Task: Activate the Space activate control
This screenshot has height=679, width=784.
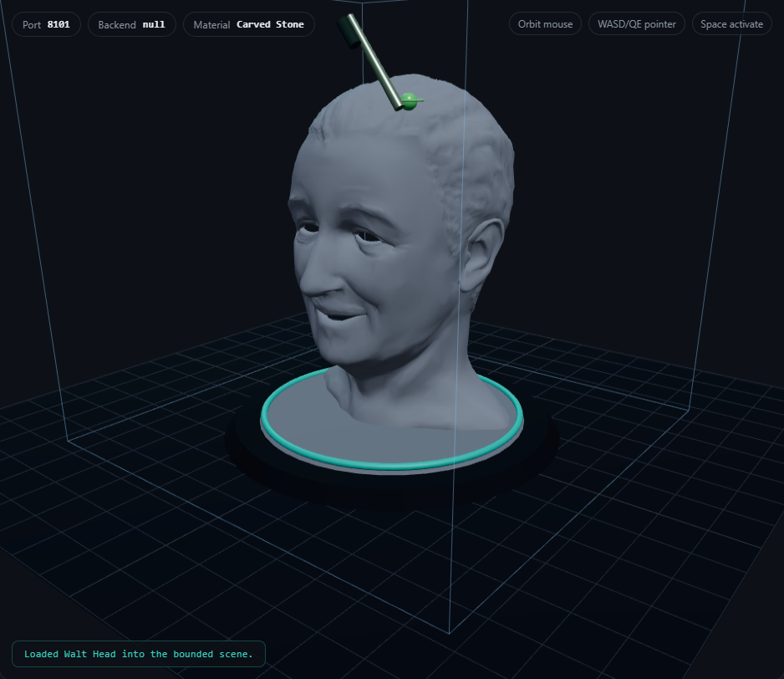Action: pyautogui.click(x=731, y=23)
